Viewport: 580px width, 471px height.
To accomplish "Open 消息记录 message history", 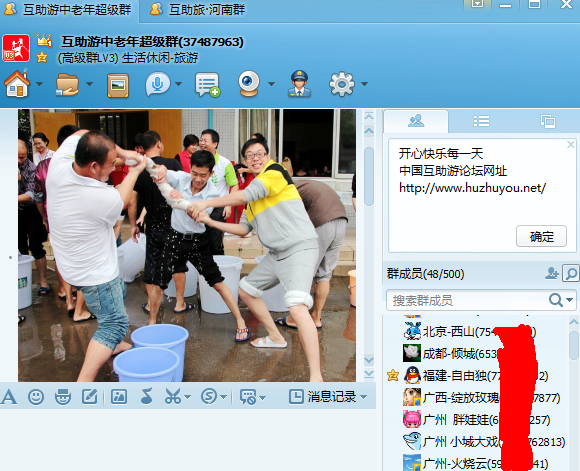I will pyautogui.click(x=323, y=397).
